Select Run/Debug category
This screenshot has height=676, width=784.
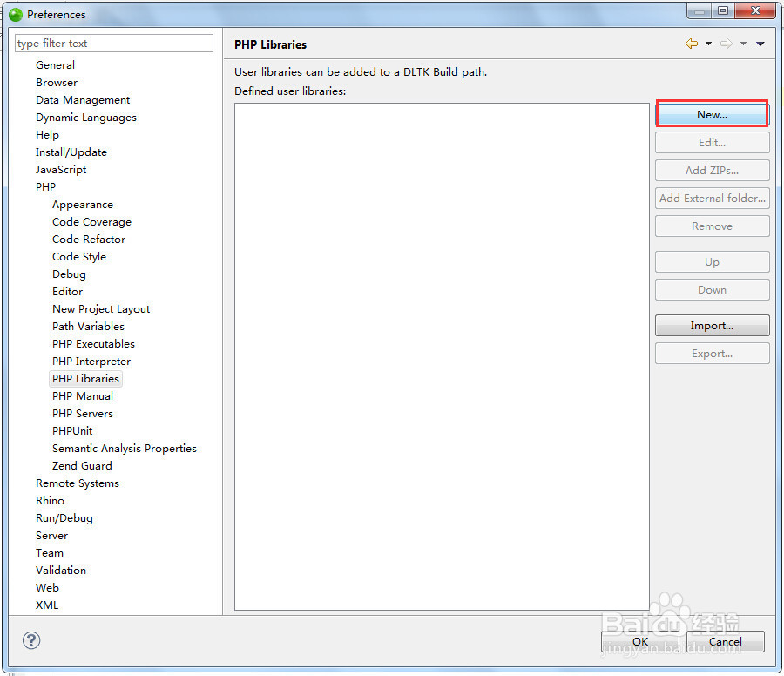click(64, 518)
